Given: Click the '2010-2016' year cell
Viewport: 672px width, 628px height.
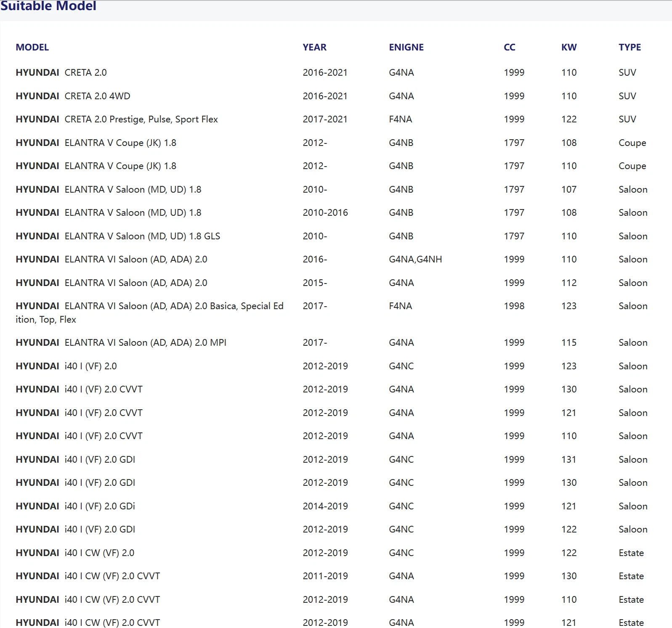Looking at the screenshot, I should [x=325, y=213].
